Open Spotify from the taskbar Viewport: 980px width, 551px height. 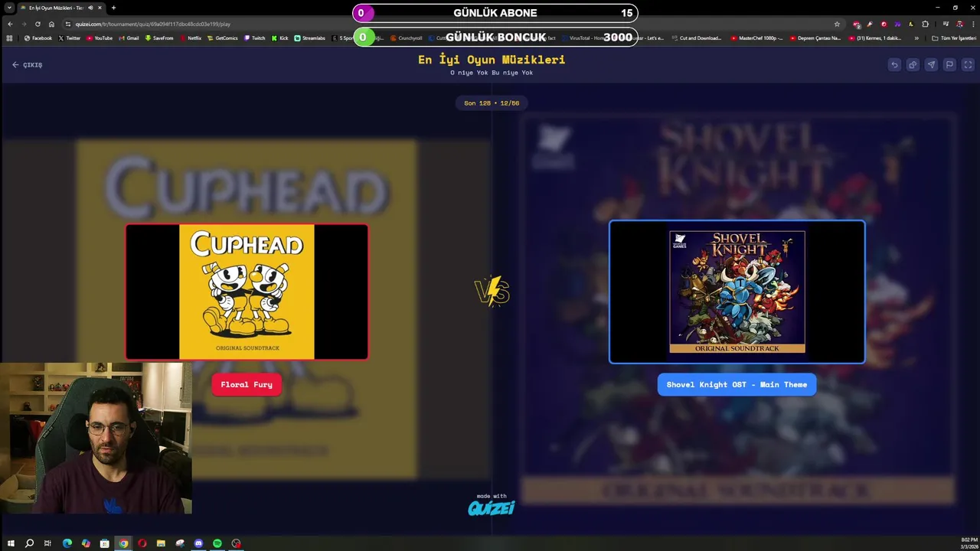point(217,543)
